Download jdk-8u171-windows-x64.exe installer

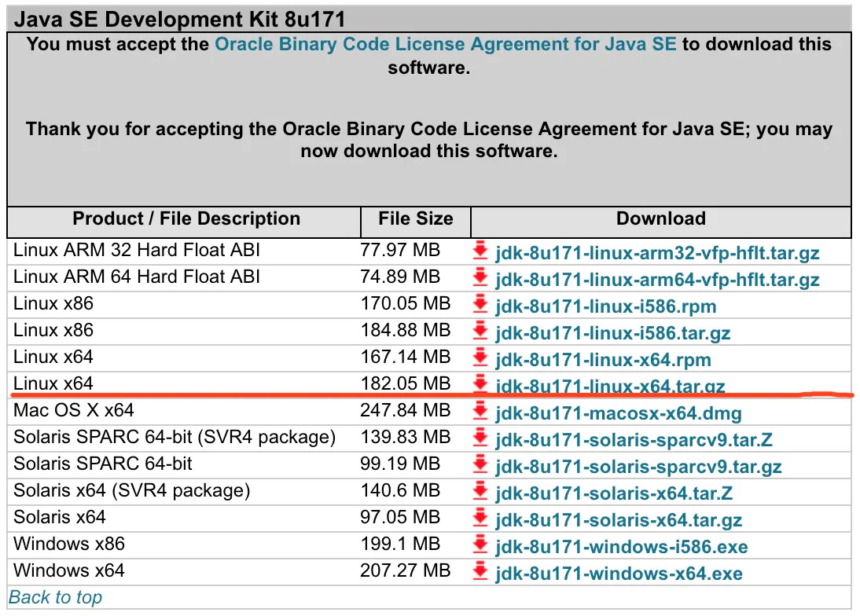click(x=618, y=573)
